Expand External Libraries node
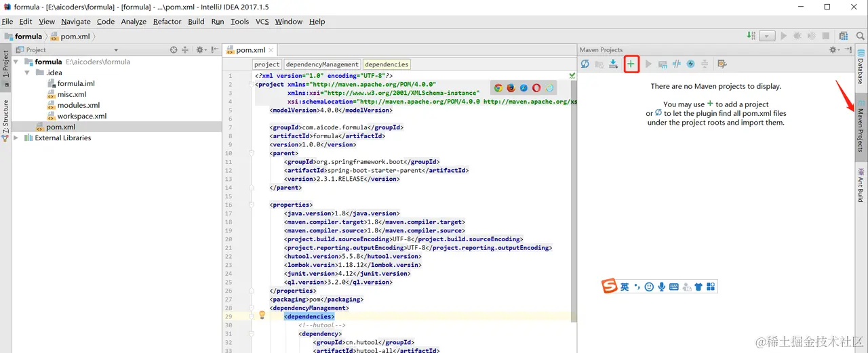The width and height of the screenshot is (868, 353). point(16,138)
